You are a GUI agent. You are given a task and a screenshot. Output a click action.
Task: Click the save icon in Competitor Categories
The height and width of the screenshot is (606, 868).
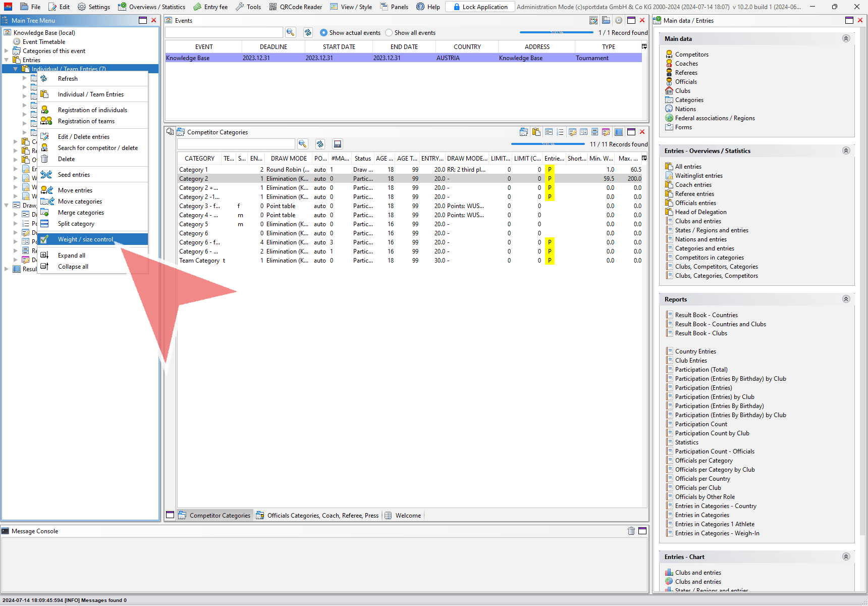click(338, 144)
